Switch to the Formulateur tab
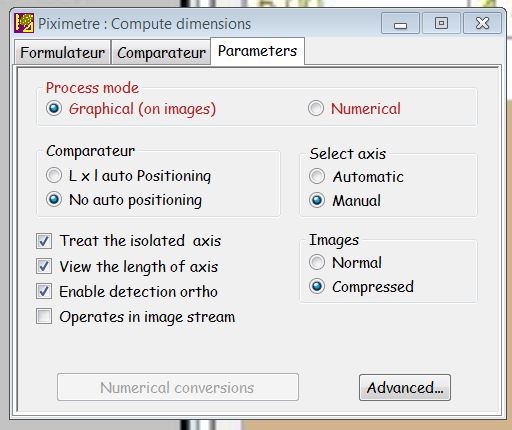512x430 pixels. point(62,52)
